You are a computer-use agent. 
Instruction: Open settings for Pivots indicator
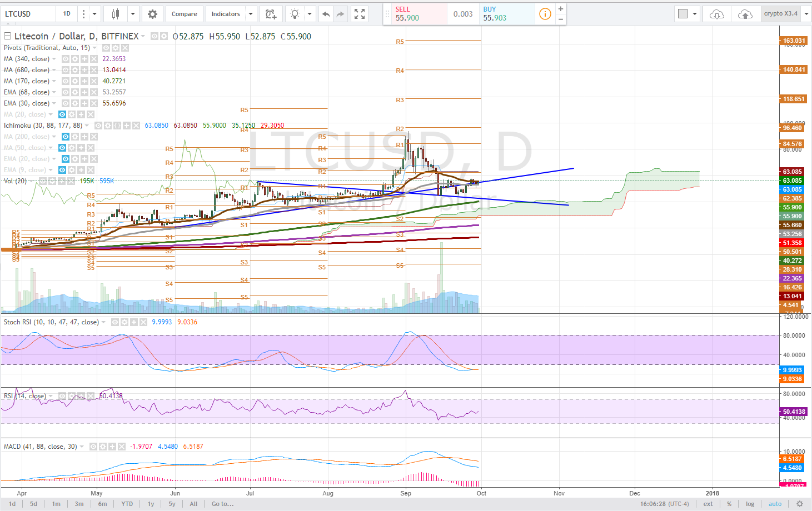(116, 48)
